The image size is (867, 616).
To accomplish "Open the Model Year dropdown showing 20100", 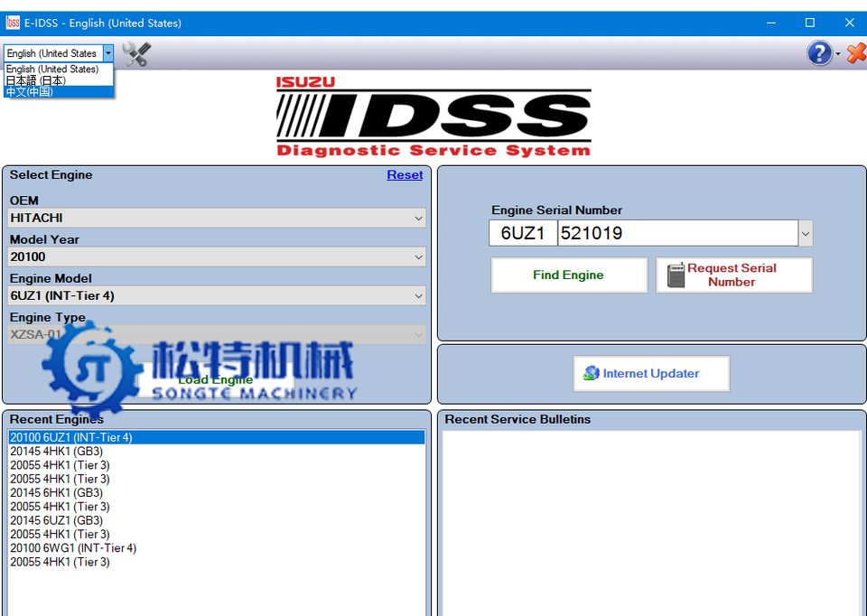I will [x=217, y=257].
